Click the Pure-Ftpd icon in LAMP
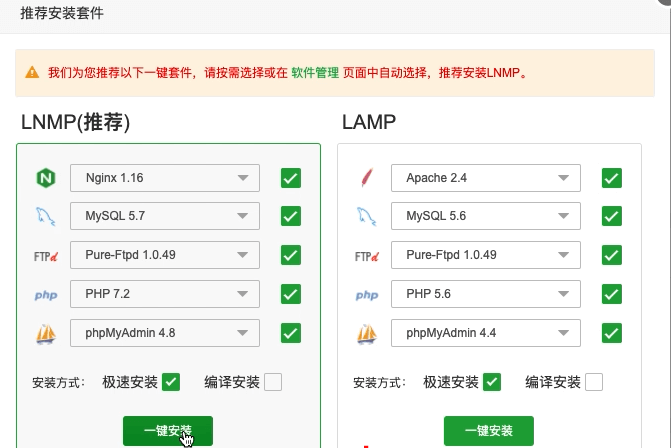Screen dimensions: 671x448 click(367, 256)
